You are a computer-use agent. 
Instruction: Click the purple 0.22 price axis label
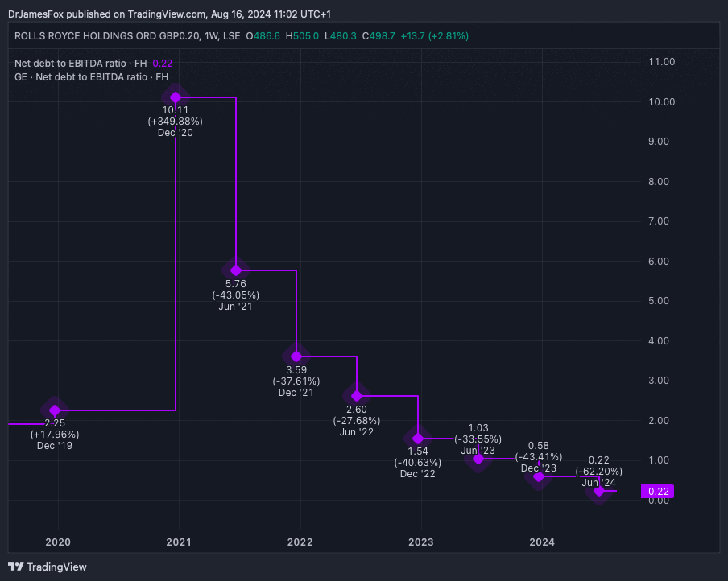656,492
